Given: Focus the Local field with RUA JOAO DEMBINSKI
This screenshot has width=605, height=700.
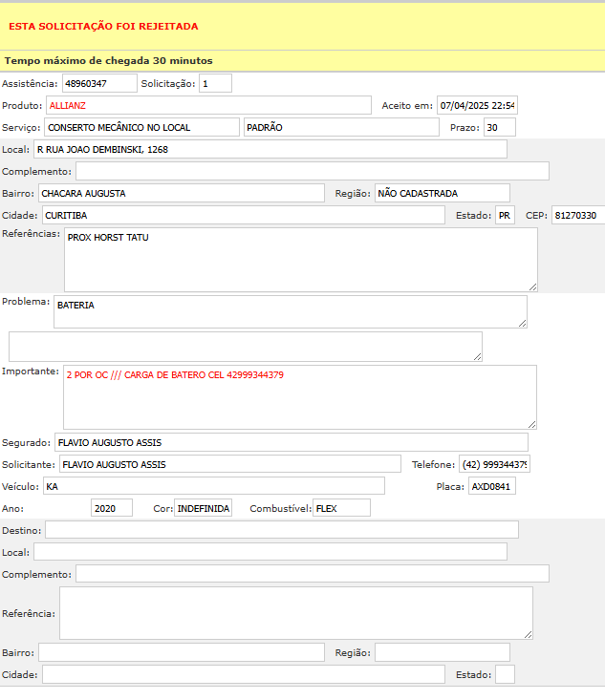Looking at the screenshot, I should (270, 149).
